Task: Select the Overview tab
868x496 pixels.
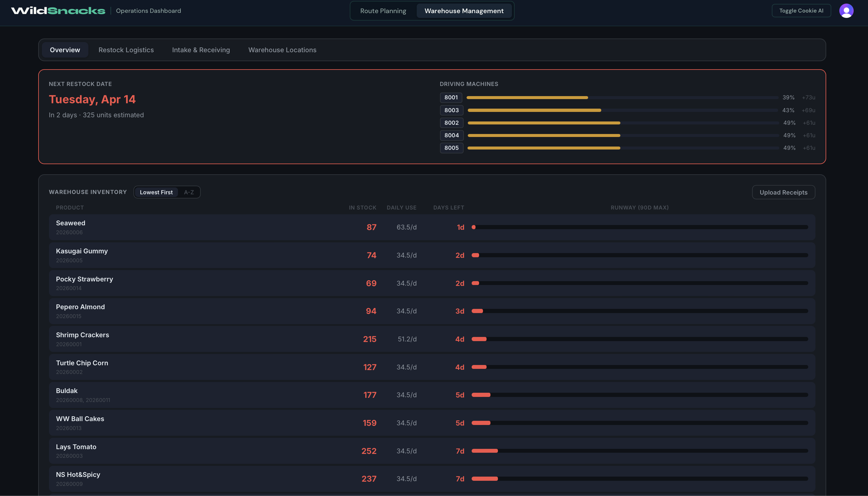Action: [x=65, y=50]
